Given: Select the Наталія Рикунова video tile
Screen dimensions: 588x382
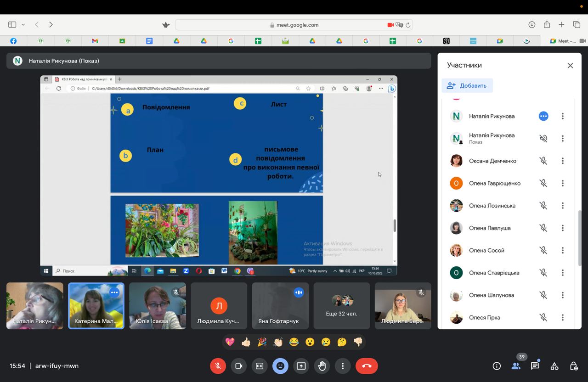Looking at the screenshot, I should point(35,306).
